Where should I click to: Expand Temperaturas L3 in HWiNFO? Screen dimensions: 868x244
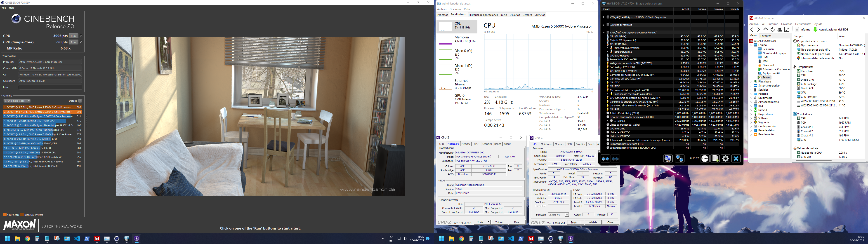coord(608,52)
